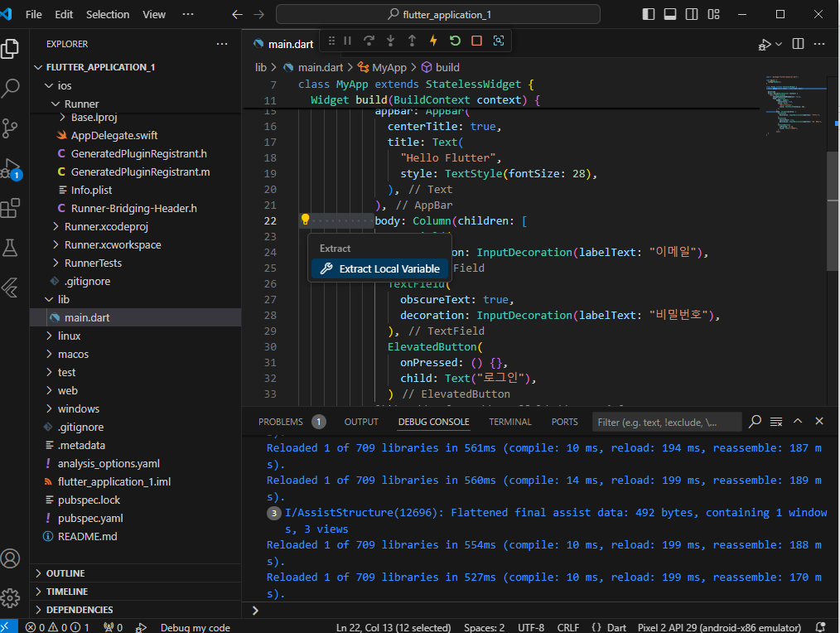Click Step Out in debug toolbar
The image size is (840, 633).
coord(412,41)
